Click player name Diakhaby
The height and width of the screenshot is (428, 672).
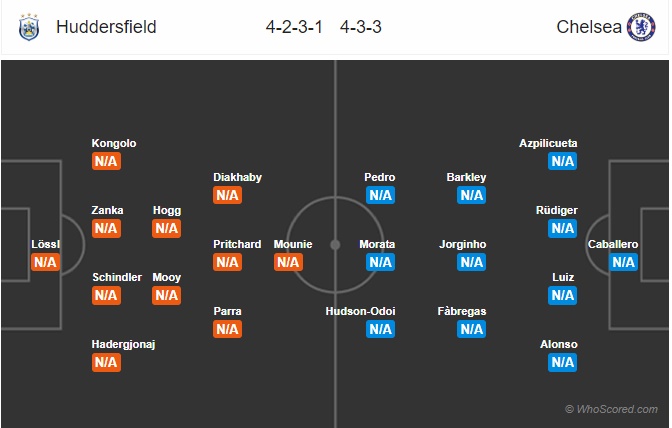coord(237,177)
